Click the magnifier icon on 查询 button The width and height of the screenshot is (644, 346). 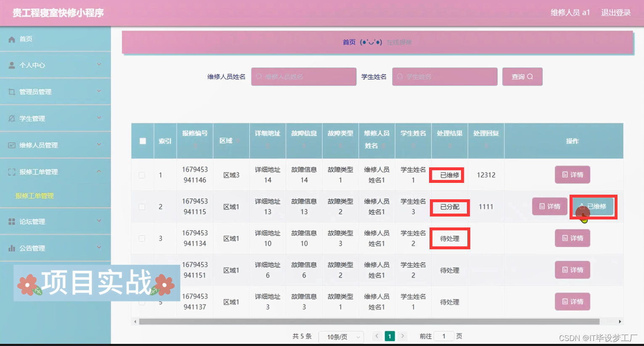point(530,77)
